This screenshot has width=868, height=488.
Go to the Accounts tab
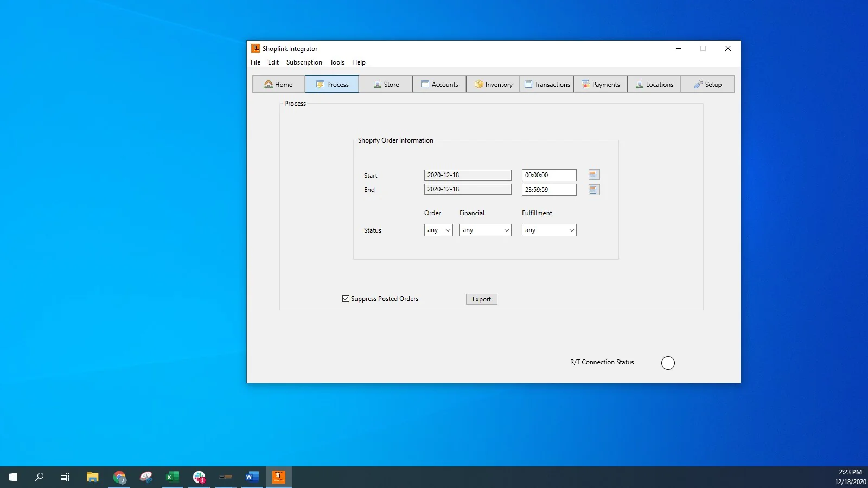point(439,85)
